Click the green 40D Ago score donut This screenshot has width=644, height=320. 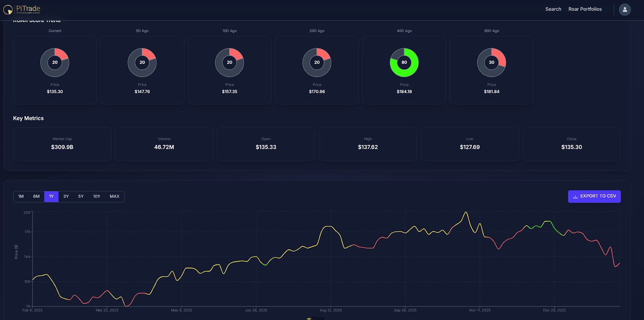[x=404, y=62]
